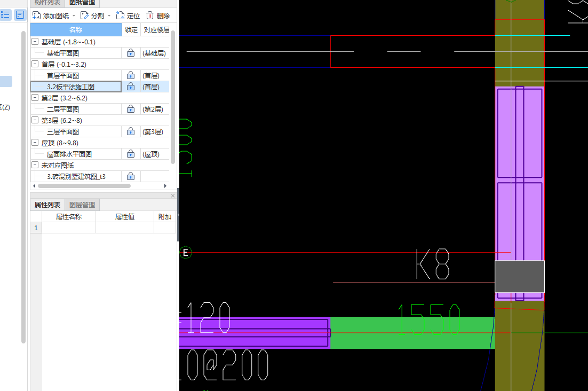Open the 分割 dropdown arrow
This screenshot has height=391, width=588.
(109, 16)
